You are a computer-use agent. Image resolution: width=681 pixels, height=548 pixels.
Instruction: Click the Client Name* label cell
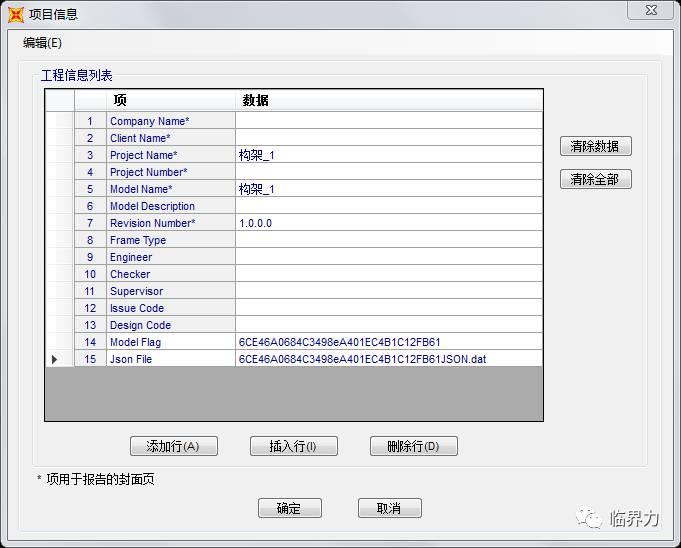click(171, 138)
